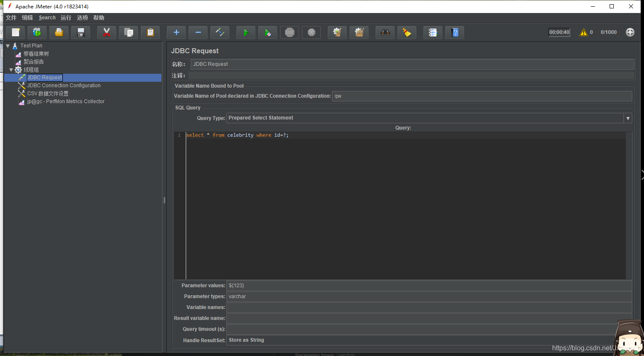Open the 编辑 menu
Viewport: 644px width, 356px height.
tap(28, 18)
